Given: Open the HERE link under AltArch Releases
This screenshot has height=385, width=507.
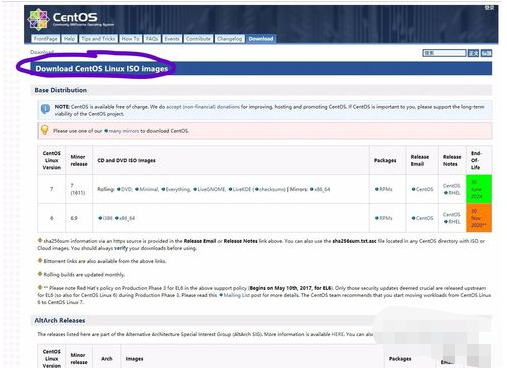Looking at the screenshot, I should coord(337,334).
